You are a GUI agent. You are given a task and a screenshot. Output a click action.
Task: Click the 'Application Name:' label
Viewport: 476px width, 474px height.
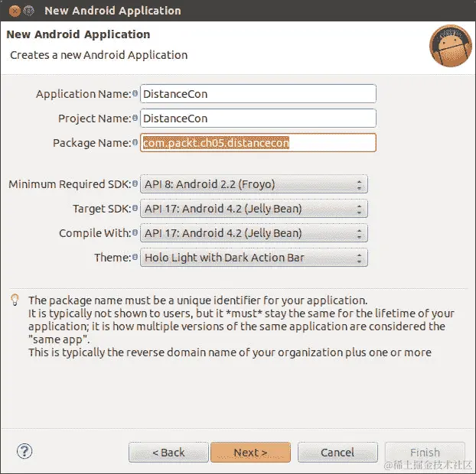click(x=83, y=94)
